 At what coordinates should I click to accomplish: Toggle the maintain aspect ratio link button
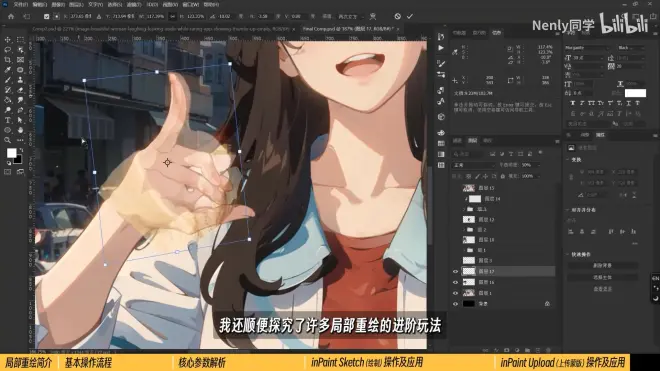coord(173,16)
